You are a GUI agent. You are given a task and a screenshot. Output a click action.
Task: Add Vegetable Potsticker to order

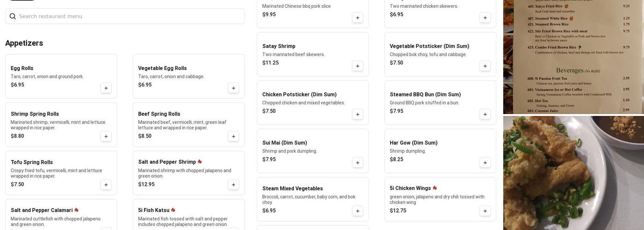pos(485,66)
